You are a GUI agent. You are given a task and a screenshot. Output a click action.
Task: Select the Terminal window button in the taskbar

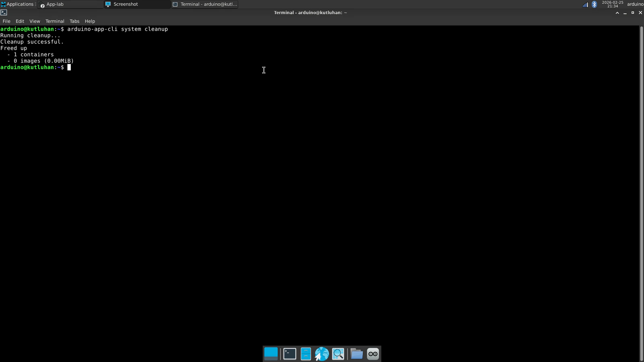(x=204, y=4)
